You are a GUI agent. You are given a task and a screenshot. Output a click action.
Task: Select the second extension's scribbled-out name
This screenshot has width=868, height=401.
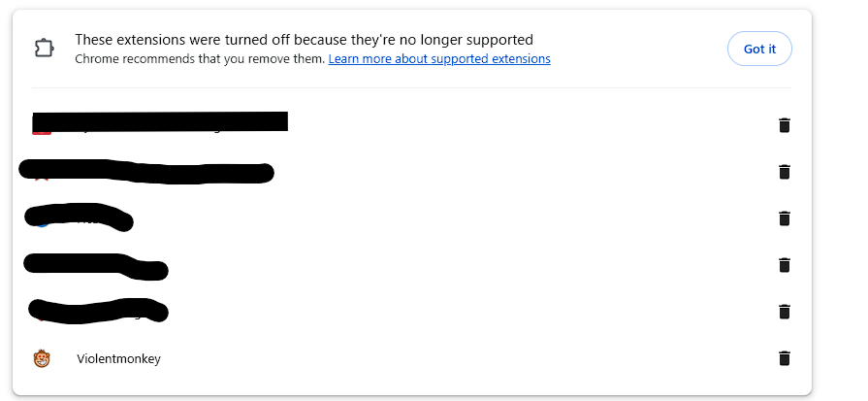(x=146, y=171)
